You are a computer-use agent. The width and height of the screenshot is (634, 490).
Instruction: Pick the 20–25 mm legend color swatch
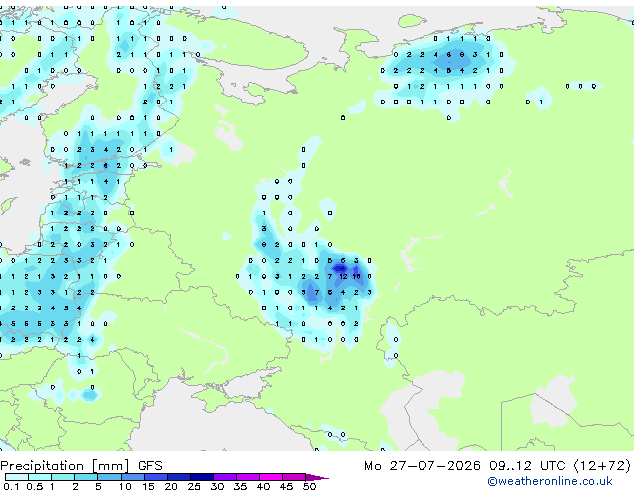(x=179, y=477)
